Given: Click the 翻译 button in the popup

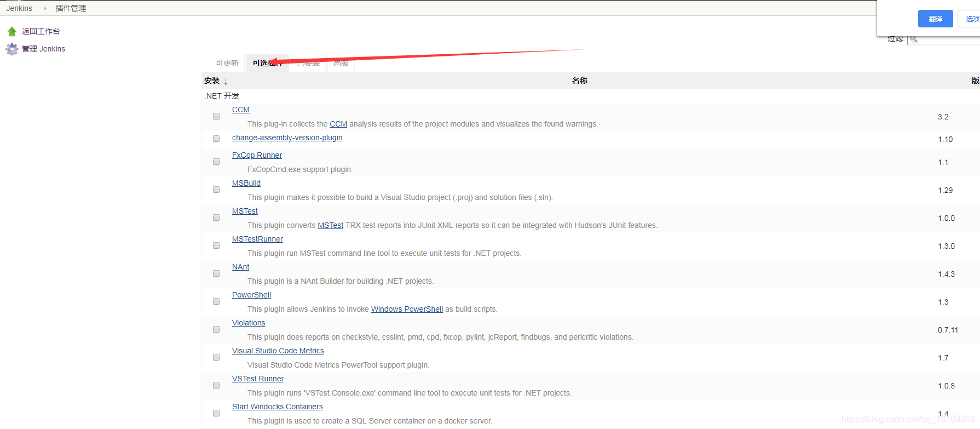Looking at the screenshot, I should click(x=936, y=19).
